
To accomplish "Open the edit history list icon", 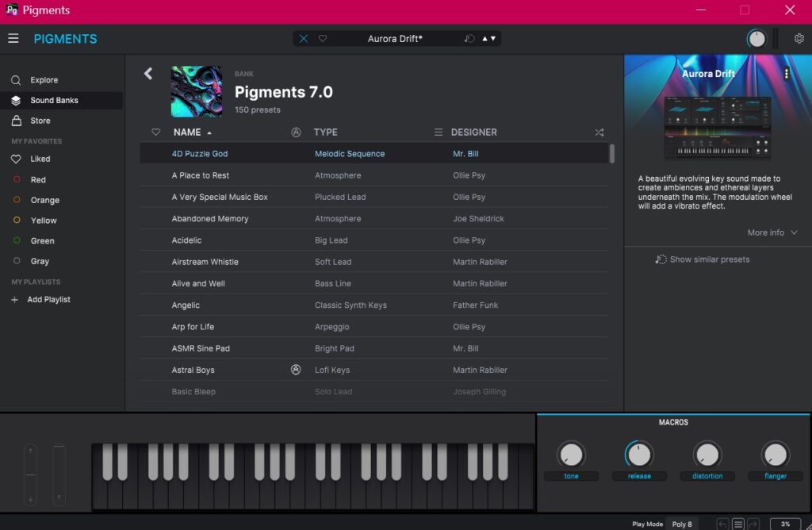I will click(x=738, y=524).
